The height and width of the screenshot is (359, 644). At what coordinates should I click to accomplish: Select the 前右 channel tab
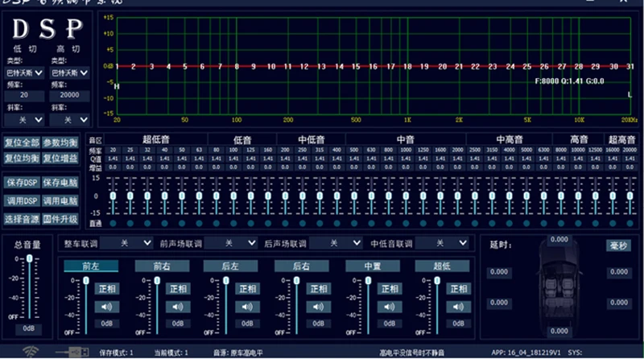click(x=162, y=266)
